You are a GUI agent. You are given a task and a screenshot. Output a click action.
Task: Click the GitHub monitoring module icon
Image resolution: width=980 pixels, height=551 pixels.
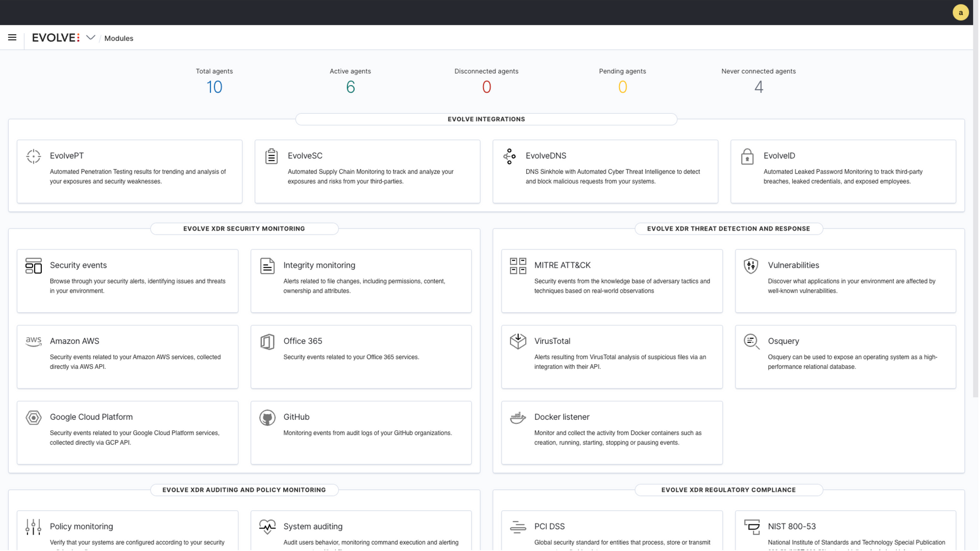(267, 418)
